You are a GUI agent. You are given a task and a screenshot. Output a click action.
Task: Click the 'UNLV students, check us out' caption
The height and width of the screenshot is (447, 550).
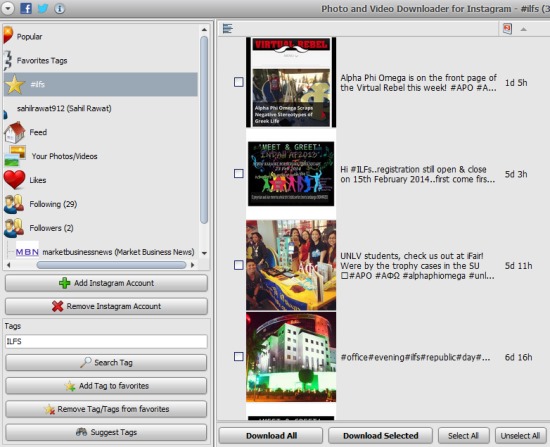(417, 266)
